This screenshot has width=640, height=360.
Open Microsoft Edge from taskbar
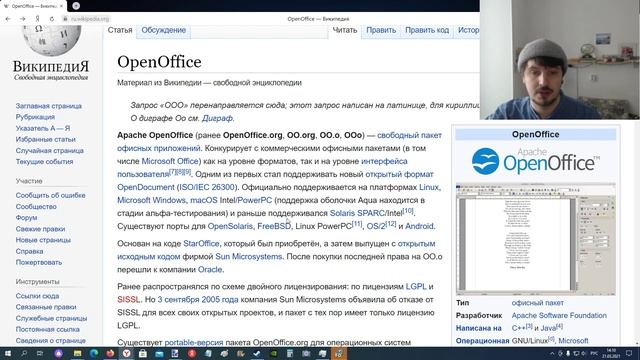[94, 353]
